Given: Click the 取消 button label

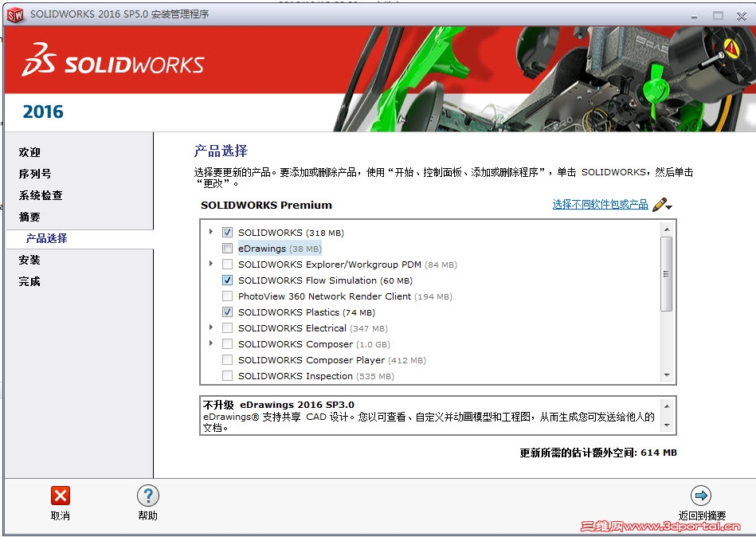Looking at the screenshot, I should (x=61, y=515).
